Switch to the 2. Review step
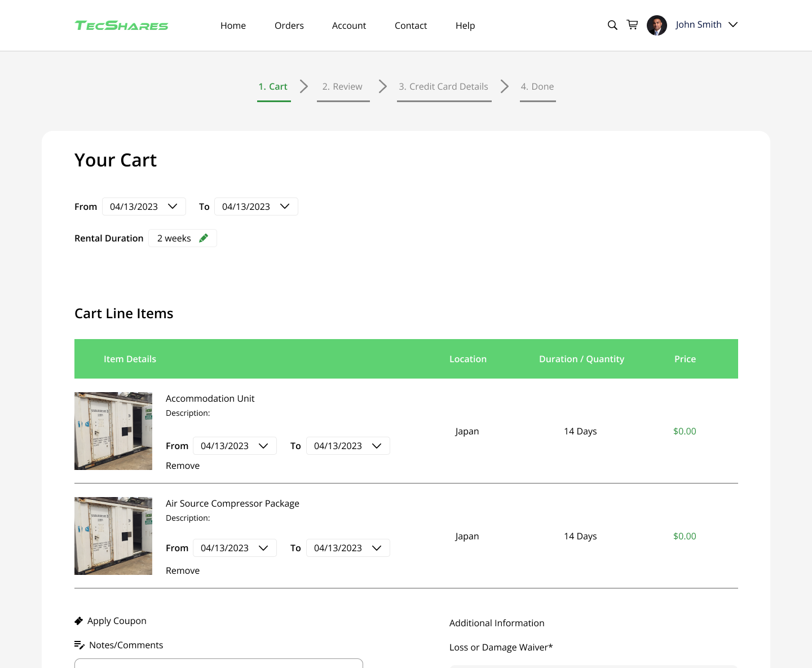Image resolution: width=812 pixels, height=668 pixels. pyautogui.click(x=342, y=87)
